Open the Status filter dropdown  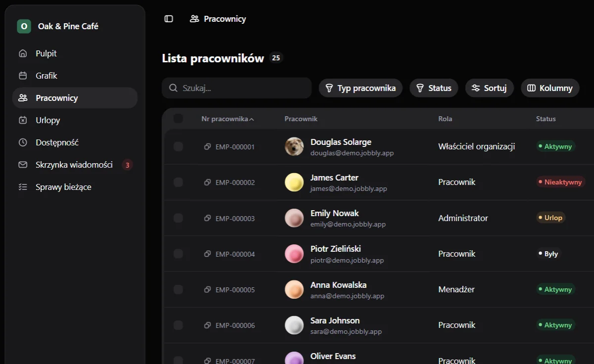point(434,88)
